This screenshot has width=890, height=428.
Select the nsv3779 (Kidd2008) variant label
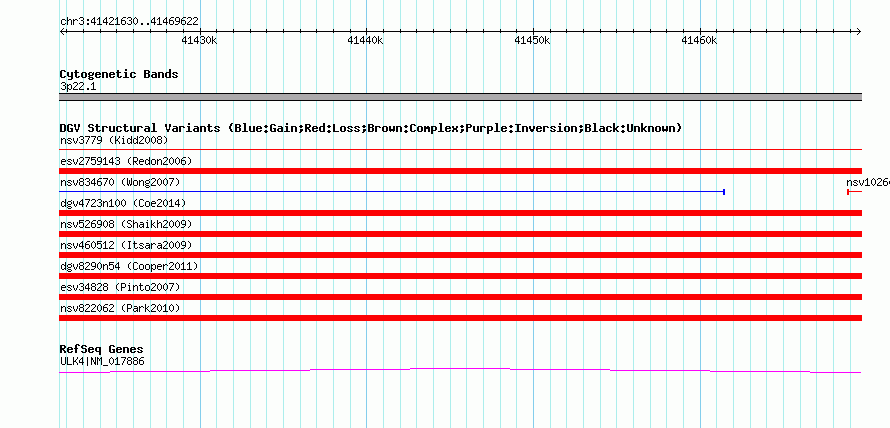pos(114,140)
